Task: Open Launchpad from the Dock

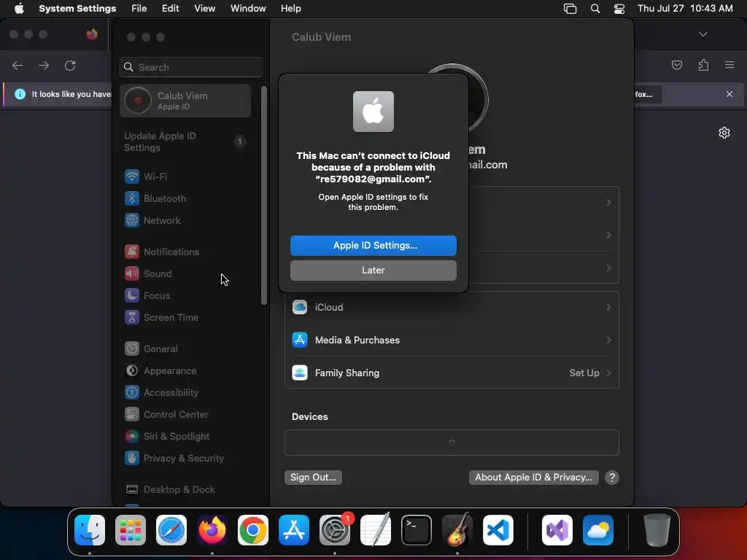Action: 131,530
